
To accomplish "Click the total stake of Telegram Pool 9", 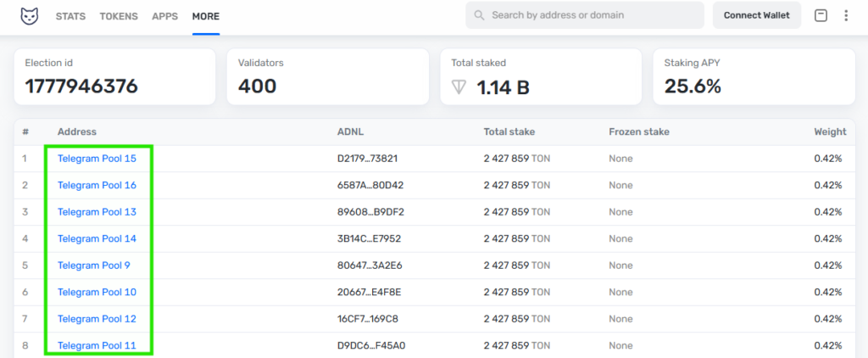I will (x=517, y=266).
